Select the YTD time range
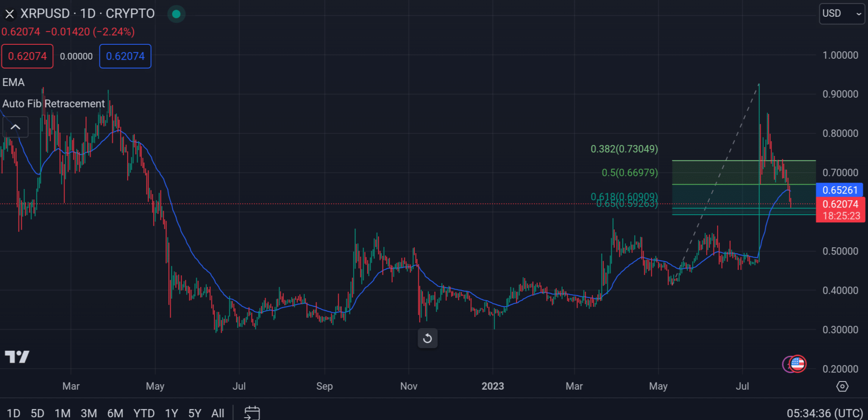The width and height of the screenshot is (868, 420). (144, 413)
